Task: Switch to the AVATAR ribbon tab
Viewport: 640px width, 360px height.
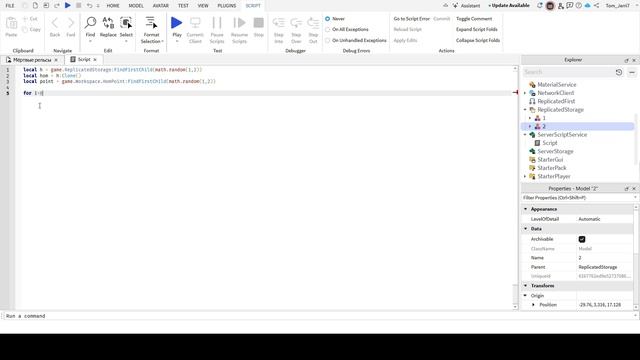Action: click(x=160, y=6)
